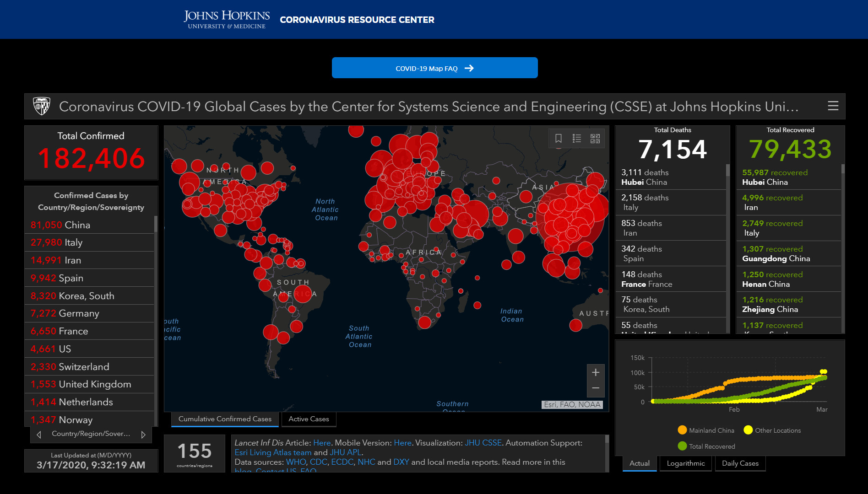Viewport: 868px width, 494px height.
Task: Select Zhejiang China 1,216 recovered entry
Action: (x=789, y=305)
